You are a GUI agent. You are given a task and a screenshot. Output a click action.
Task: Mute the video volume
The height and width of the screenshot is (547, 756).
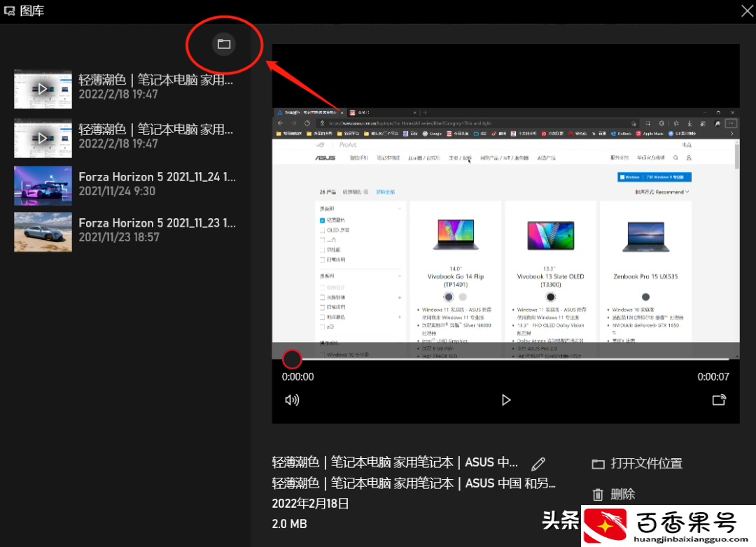coord(292,400)
